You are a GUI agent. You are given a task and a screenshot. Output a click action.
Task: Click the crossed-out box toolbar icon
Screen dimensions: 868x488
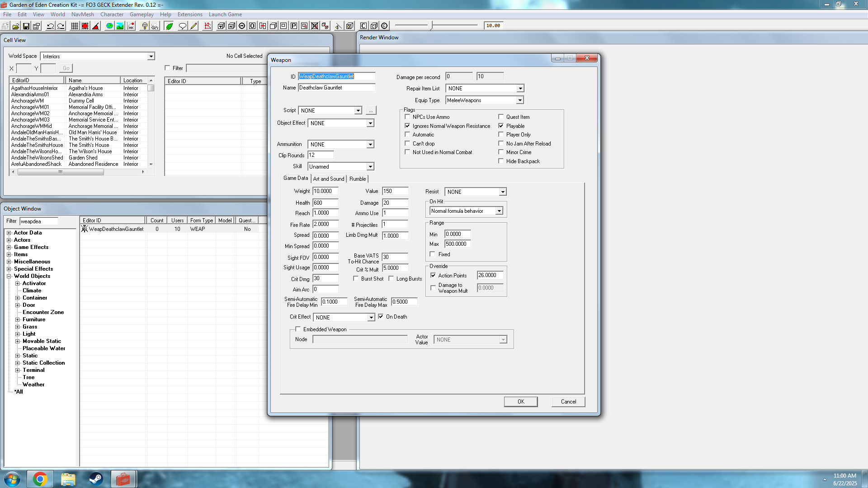pos(315,26)
